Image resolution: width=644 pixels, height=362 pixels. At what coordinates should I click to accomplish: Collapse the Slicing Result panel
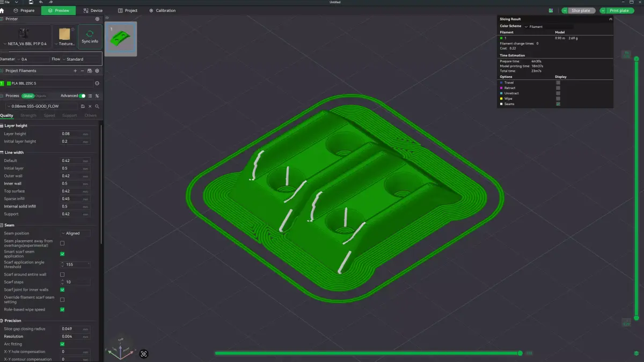(x=610, y=19)
